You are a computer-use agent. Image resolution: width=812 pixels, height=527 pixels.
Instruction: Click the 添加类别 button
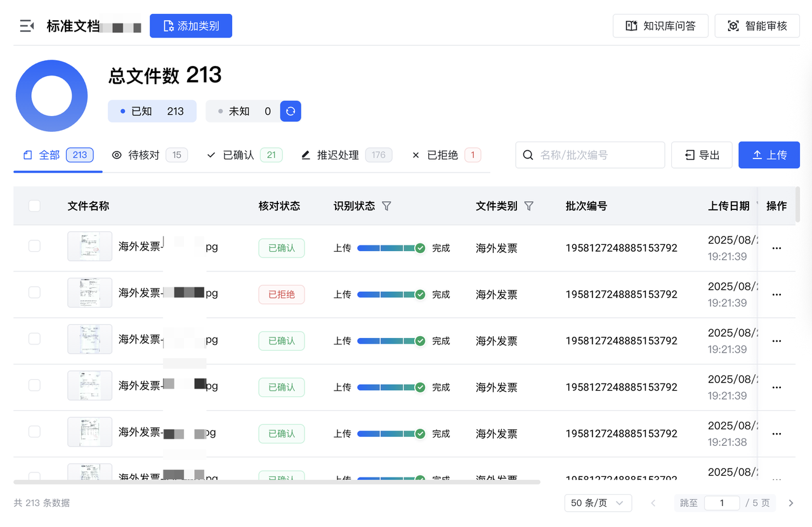coord(191,26)
